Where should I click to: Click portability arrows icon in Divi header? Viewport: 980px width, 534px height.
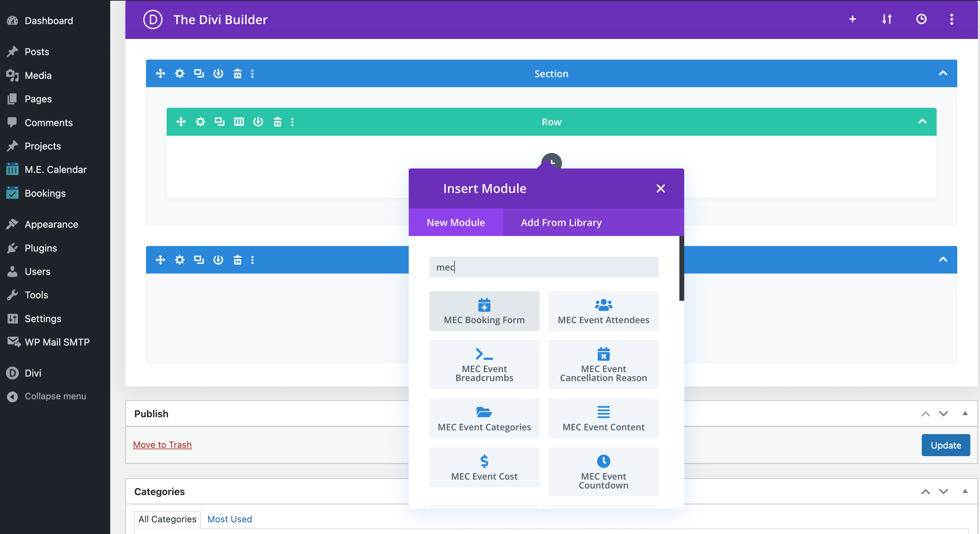pos(887,19)
